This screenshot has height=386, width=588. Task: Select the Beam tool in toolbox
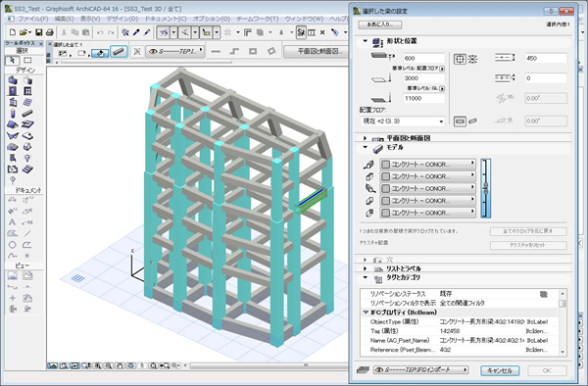pyautogui.click(x=27, y=114)
